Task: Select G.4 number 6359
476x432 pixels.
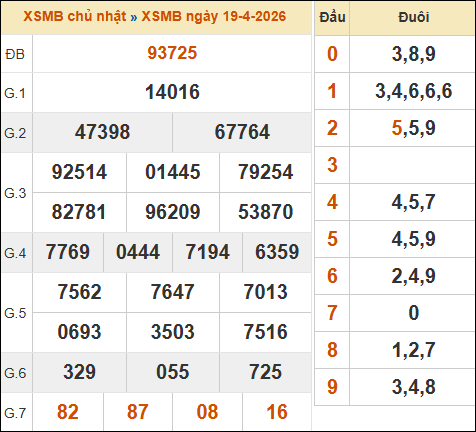Action: [x=277, y=252]
